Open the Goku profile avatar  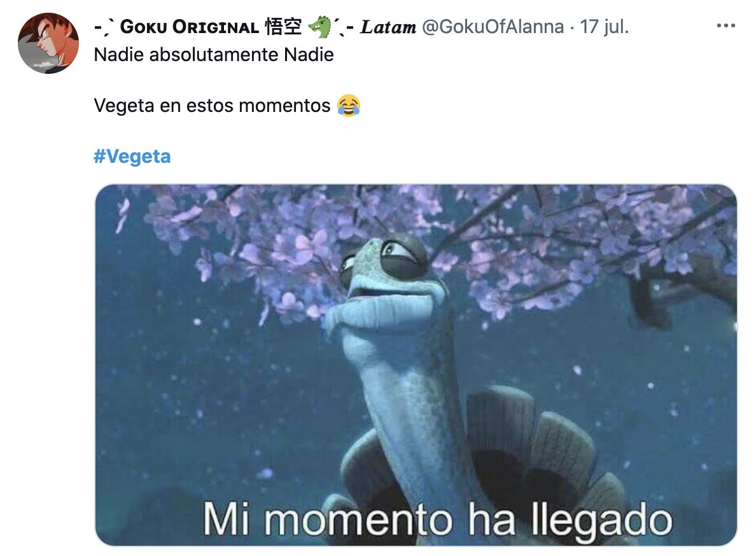(48, 43)
